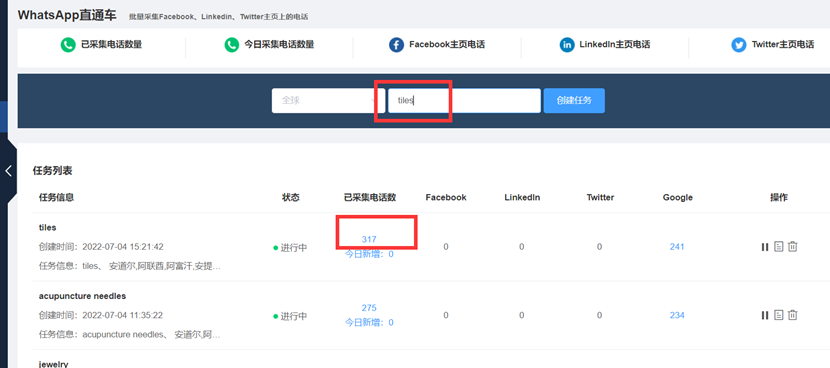Open the 275 collected phones link
This screenshot has width=830, height=368.
pyautogui.click(x=369, y=308)
